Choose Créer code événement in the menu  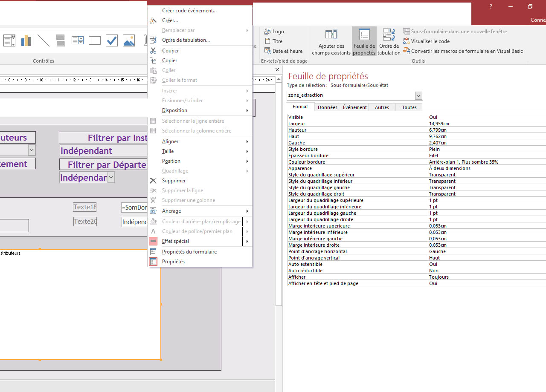pos(200,11)
